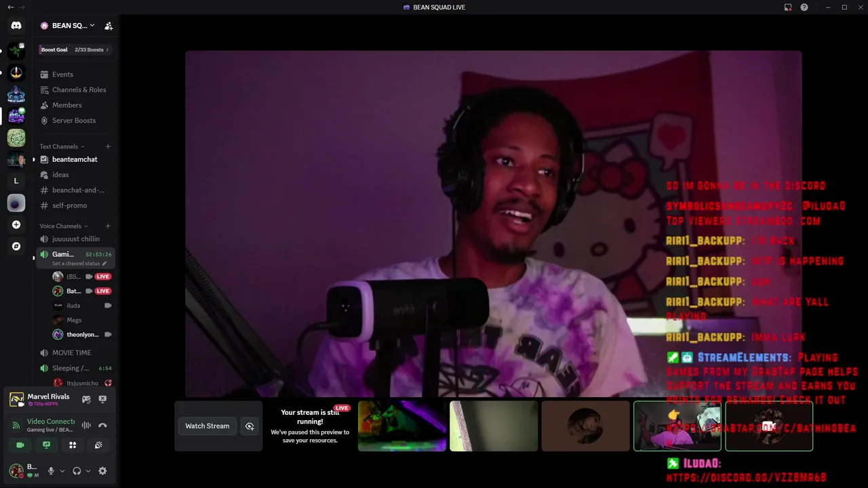
Task: Stop streaming with the screen X icon
Action: coord(102,399)
